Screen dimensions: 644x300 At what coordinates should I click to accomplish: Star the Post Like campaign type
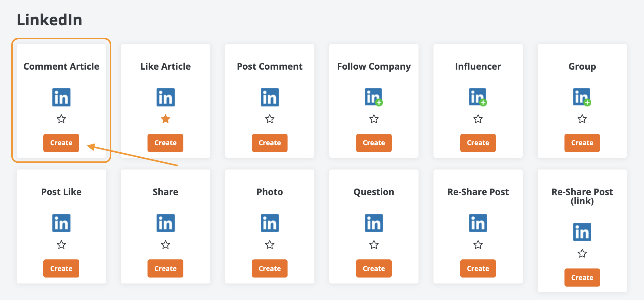[x=61, y=245]
